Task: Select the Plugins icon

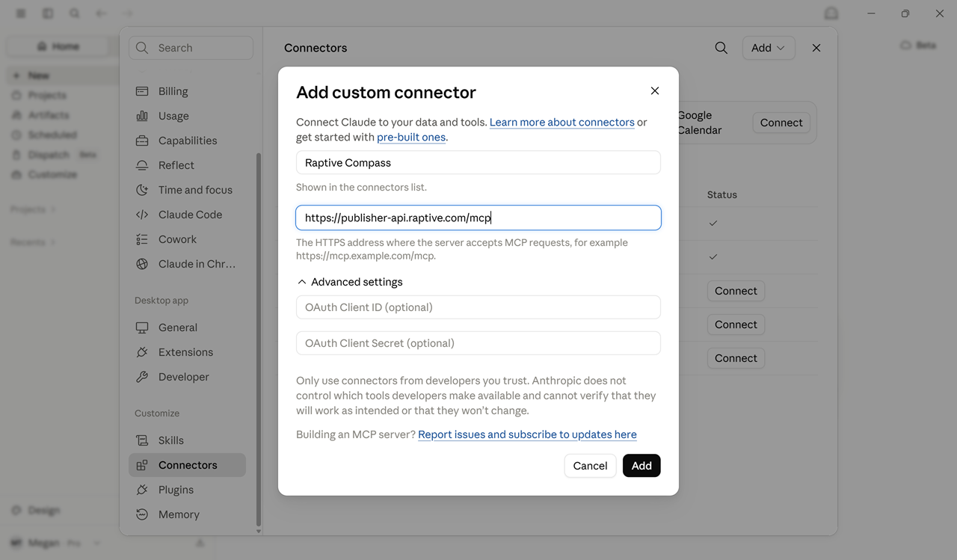Action: tap(142, 490)
